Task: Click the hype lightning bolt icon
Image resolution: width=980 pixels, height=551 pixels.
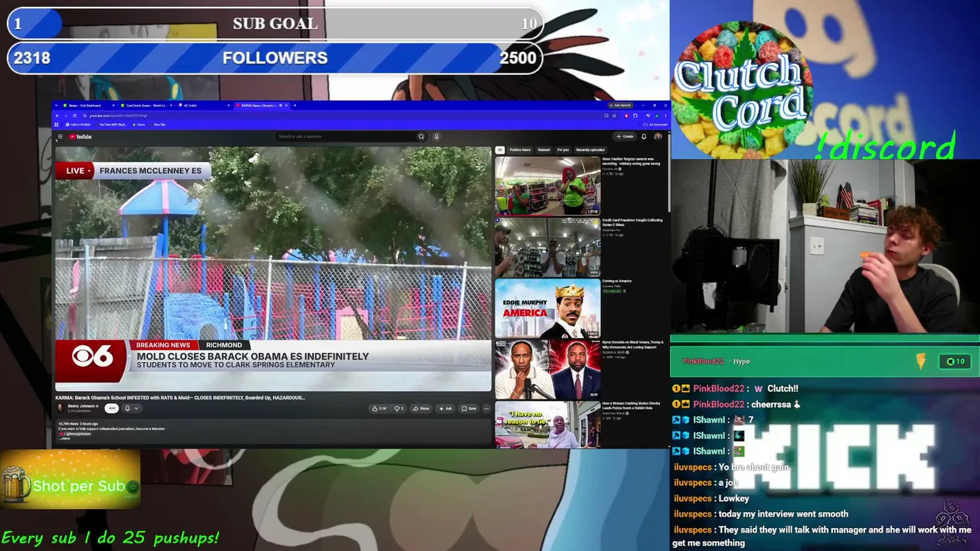Action: click(920, 361)
